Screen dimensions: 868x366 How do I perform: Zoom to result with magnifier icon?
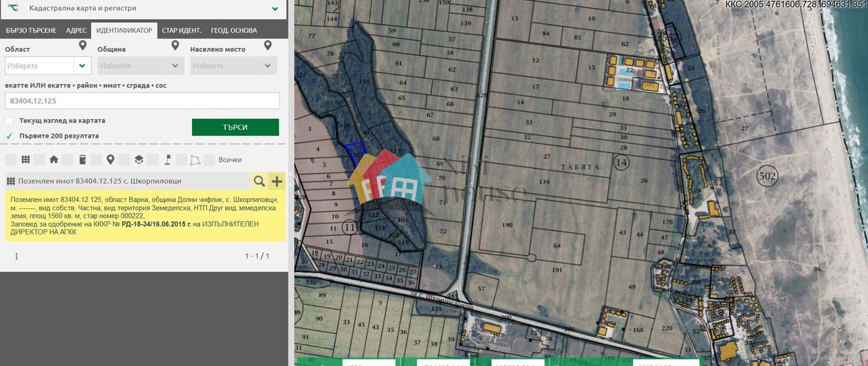pyautogui.click(x=259, y=181)
